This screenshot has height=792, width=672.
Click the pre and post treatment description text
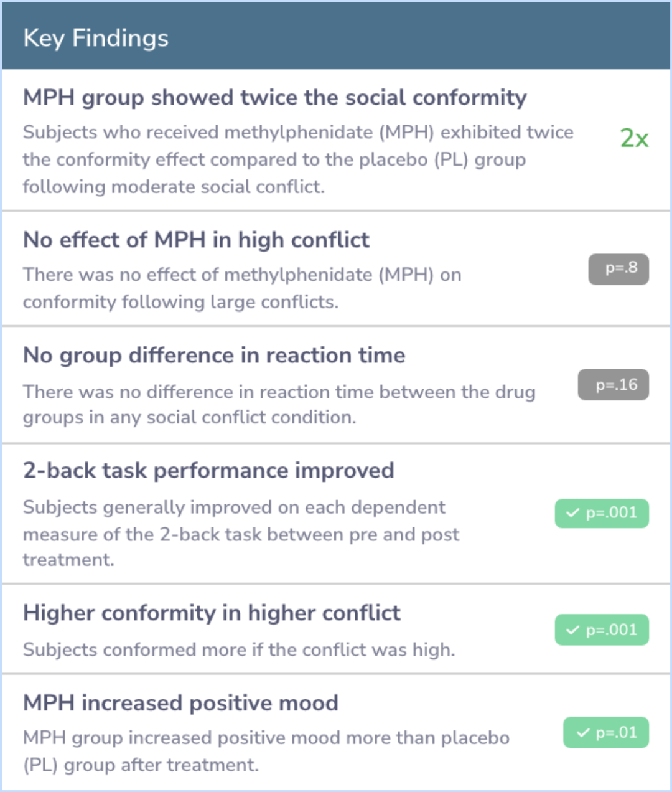pyautogui.click(x=241, y=534)
